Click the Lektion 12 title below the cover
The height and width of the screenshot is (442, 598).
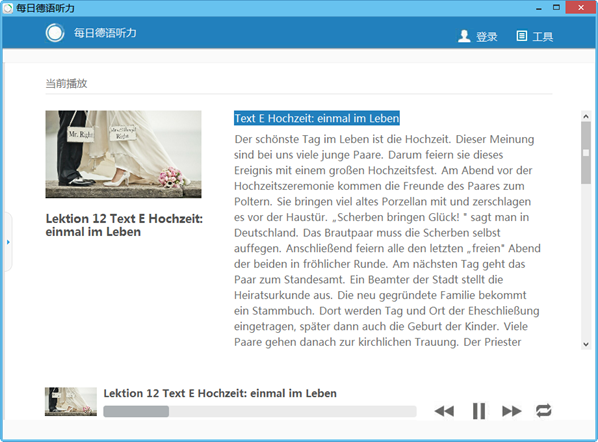[124, 225]
